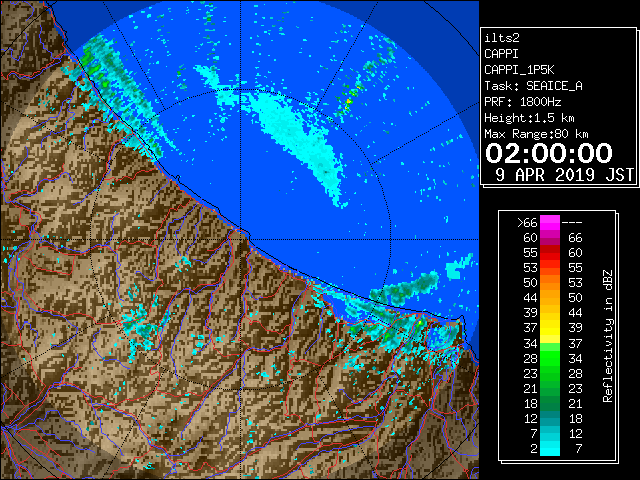
Task: Select the 'Max Range:80 km' text
Action: tap(536, 134)
